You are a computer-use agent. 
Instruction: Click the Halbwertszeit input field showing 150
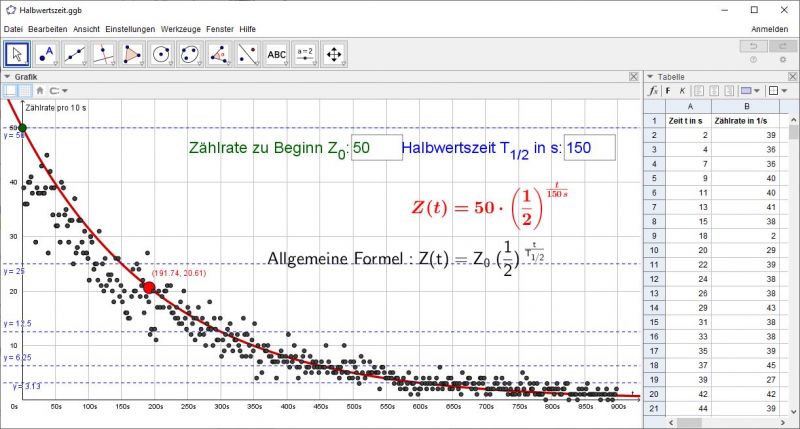pyautogui.click(x=590, y=147)
